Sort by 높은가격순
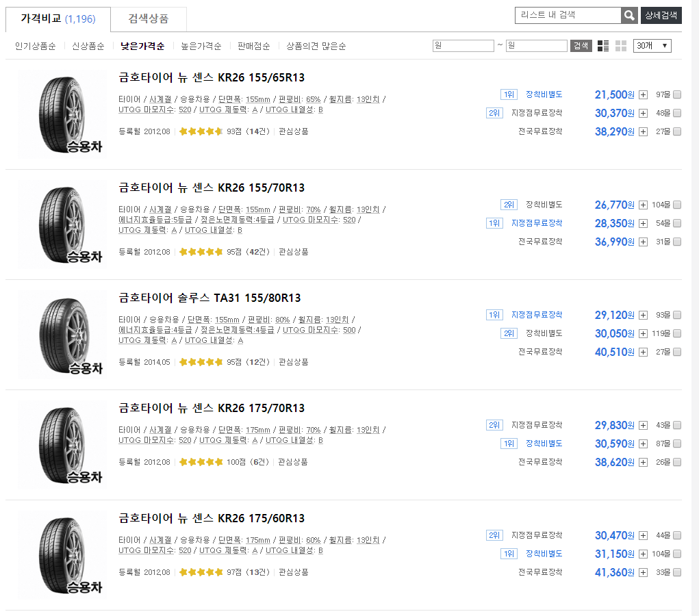Screen dimensions: 699x616 (x=201, y=47)
